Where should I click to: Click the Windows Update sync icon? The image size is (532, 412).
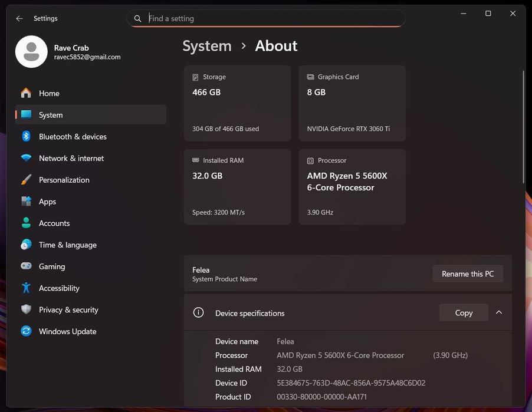(x=26, y=331)
